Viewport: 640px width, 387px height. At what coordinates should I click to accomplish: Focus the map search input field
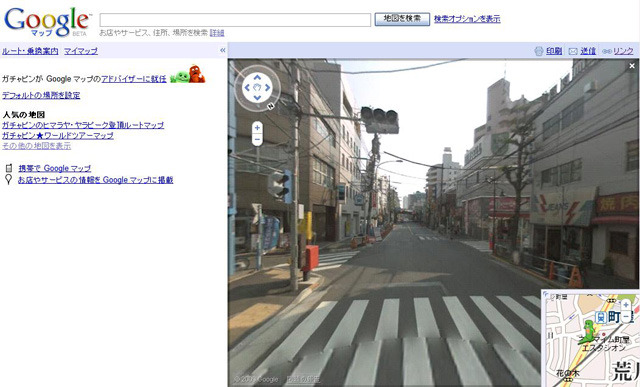pos(235,20)
